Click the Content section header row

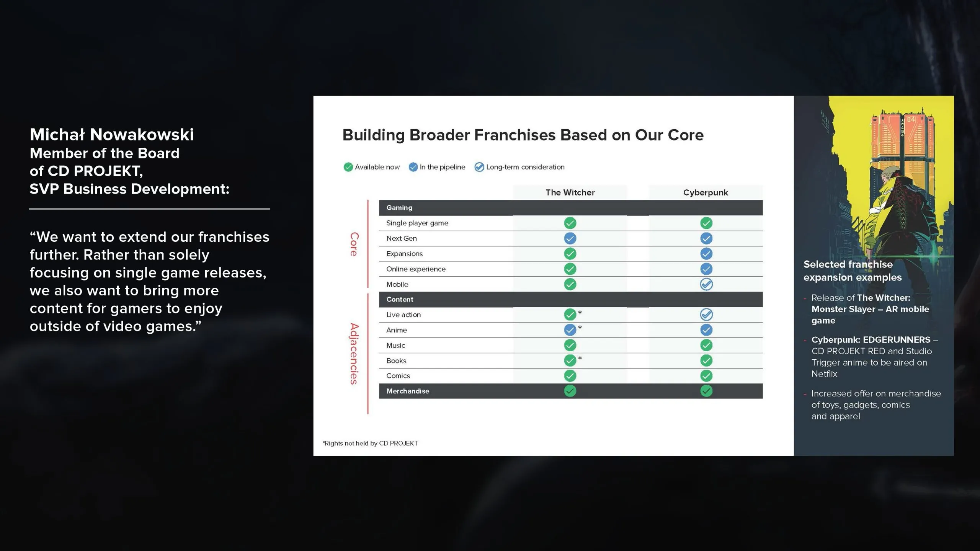pos(400,300)
